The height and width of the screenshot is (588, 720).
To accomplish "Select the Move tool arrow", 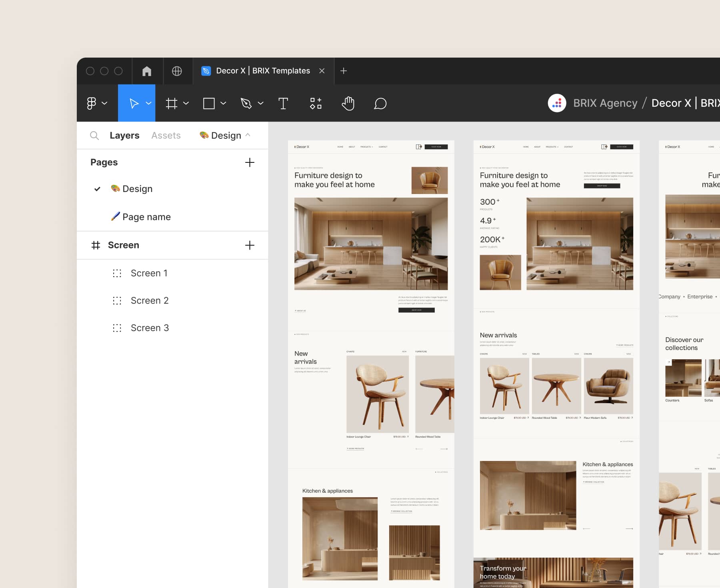I will click(x=134, y=104).
